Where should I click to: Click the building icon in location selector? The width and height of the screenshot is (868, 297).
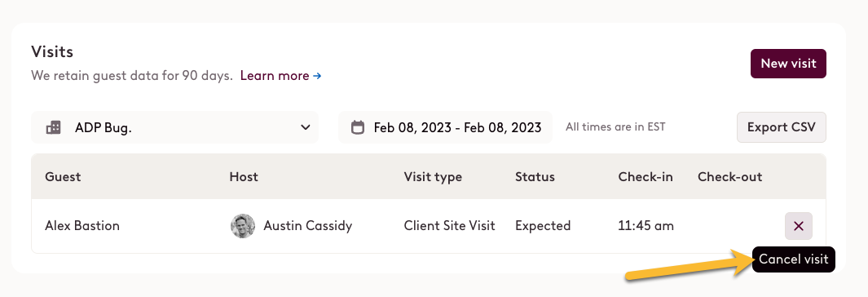[x=54, y=127]
